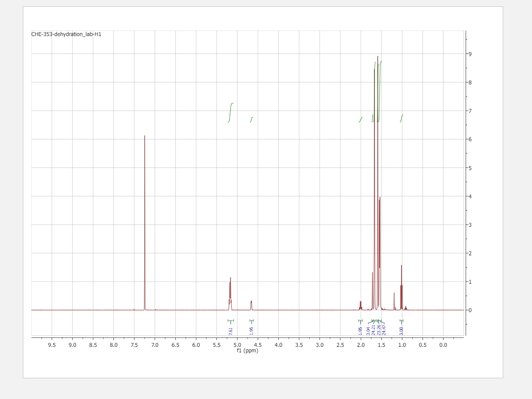Select the 1.95 integral label below 4.65 ppm peak

[x=252, y=331]
